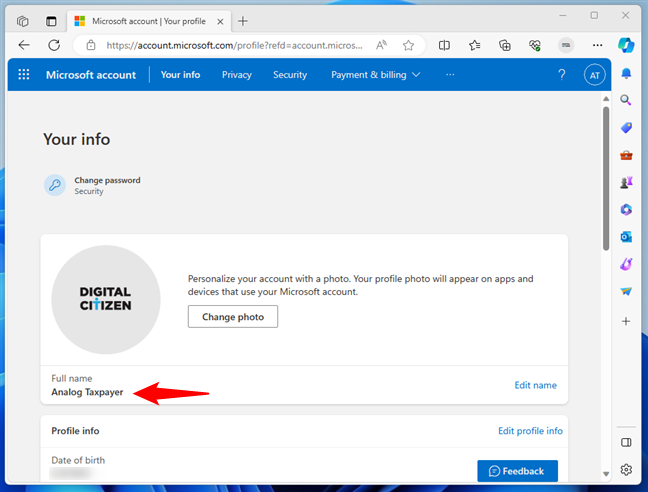This screenshot has width=648, height=492.
Task: Open the Feedback button
Action: tap(517, 471)
